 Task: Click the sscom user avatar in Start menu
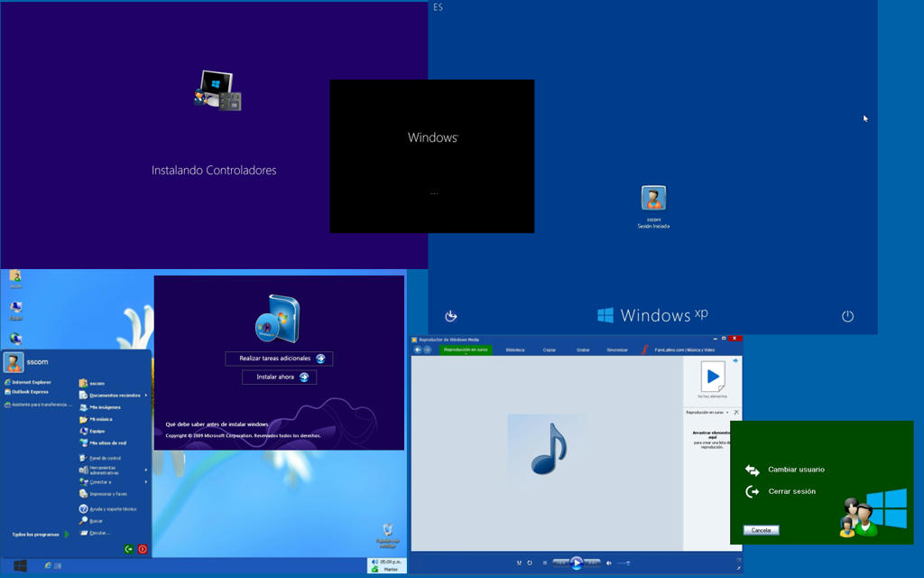(x=13, y=362)
